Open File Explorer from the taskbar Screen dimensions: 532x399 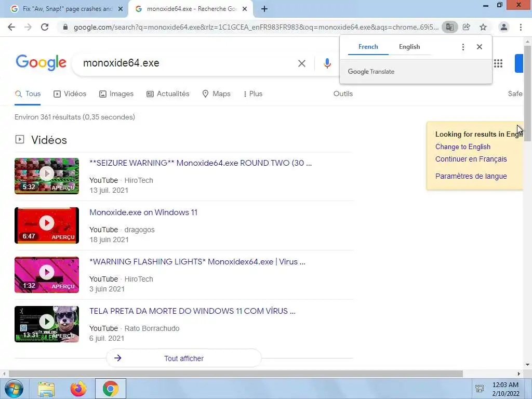pyautogui.click(x=46, y=389)
